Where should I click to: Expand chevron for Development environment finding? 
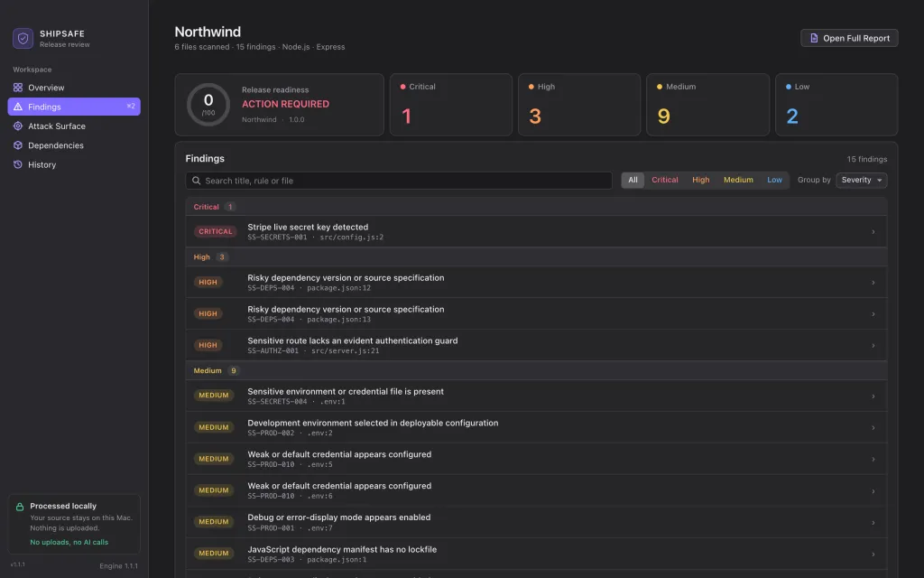(x=873, y=427)
